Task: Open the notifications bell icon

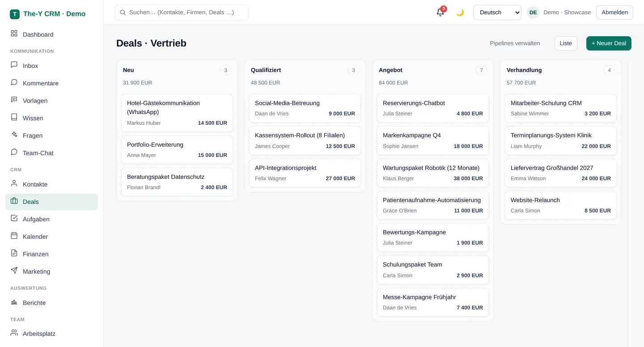Action: [441, 13]
